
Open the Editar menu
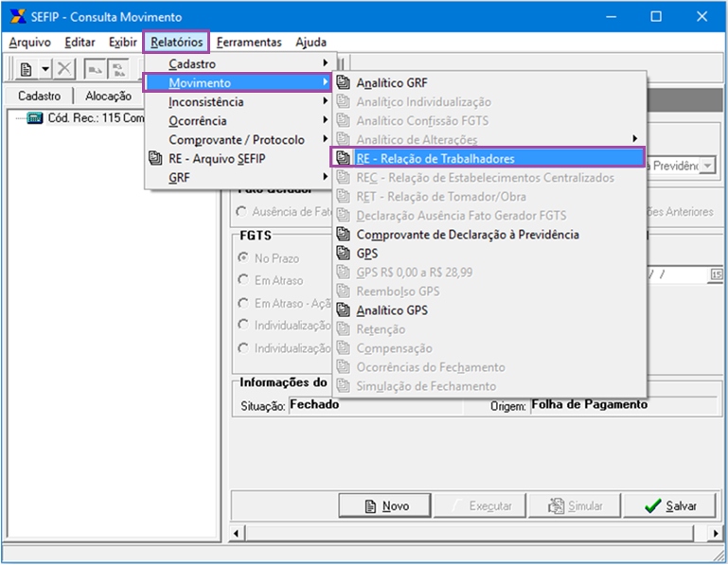point(80,43)
